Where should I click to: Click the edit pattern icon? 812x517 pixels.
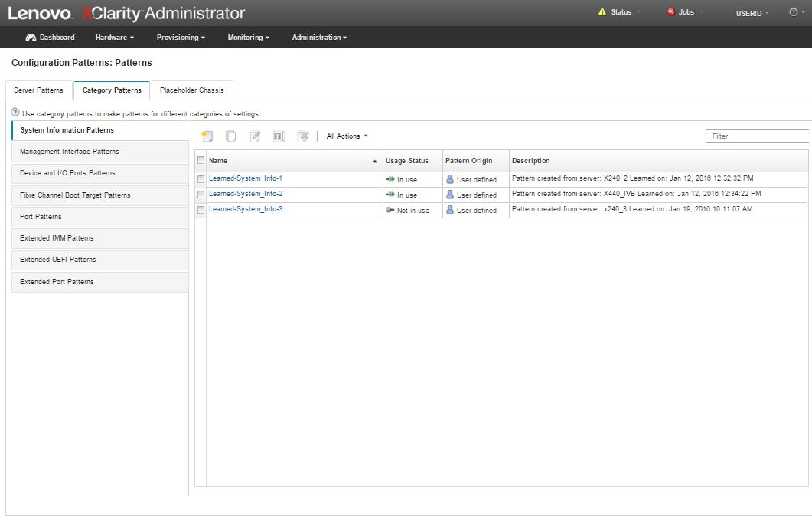pyautogui.click(x=256, y=136)
